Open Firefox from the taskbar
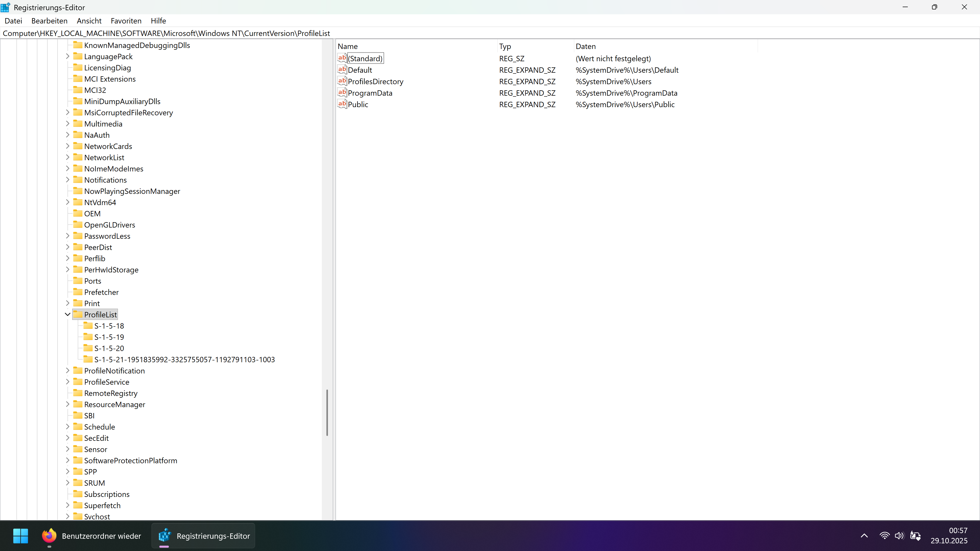 click(x=49, y=536)
